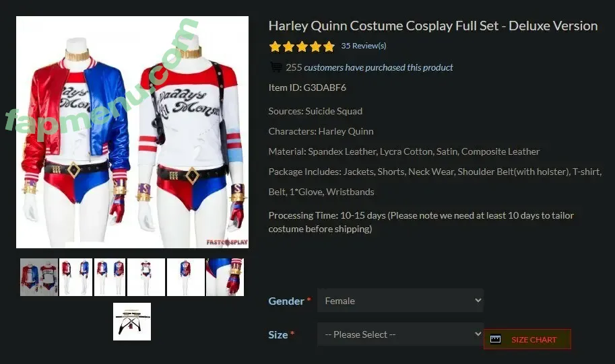
Task: Expand the Size 'Please Select' dropdown
Action: point(400,334)
